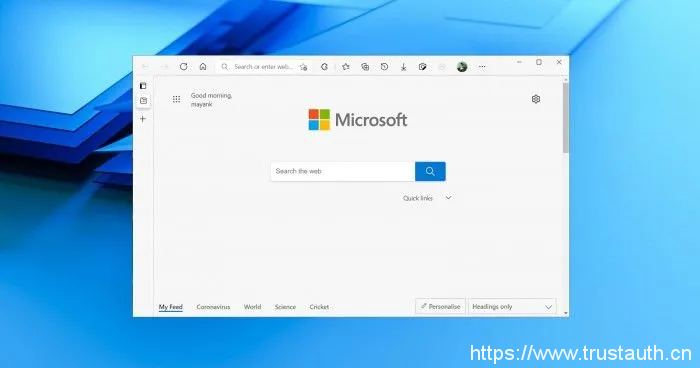
Task: Toggle the vertical tabs pane icon
Action: (143, 86)
